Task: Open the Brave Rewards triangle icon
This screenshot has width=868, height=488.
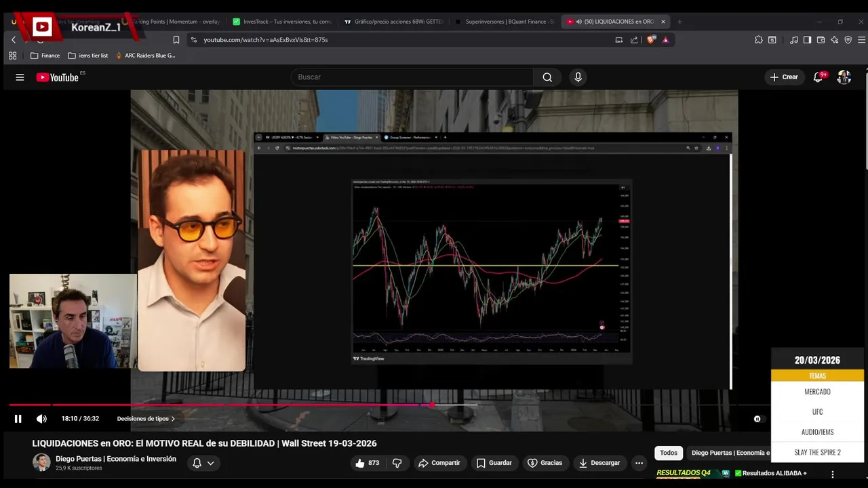Action: pos(665,40)
